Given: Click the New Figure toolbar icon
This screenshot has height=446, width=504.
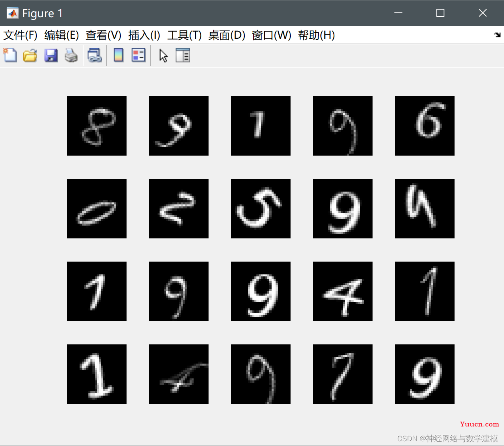Looking at the screenshot, I should tap(10, 55).
